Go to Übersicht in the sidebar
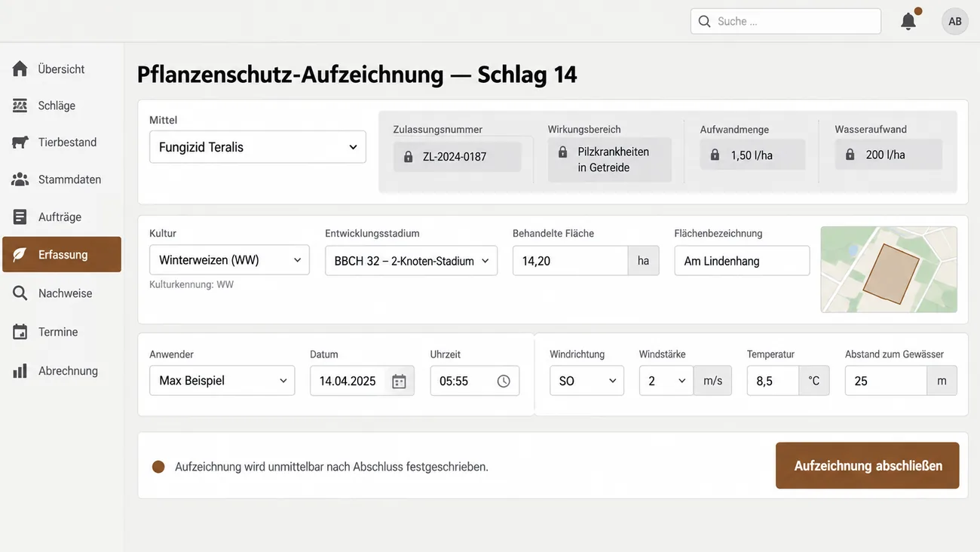980x552 pixels. (x=62, y=69)
